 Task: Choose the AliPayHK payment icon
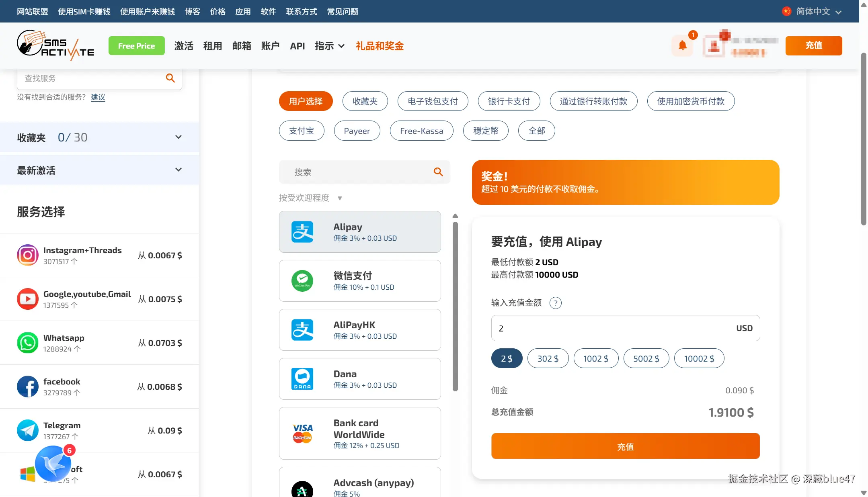(302, 330)
